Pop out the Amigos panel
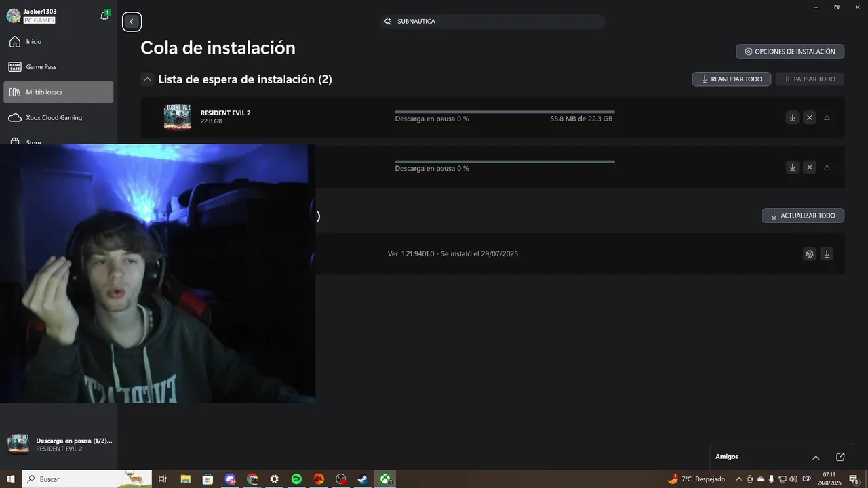Viewport: 868px width, 488px height. tap(840, 457)
